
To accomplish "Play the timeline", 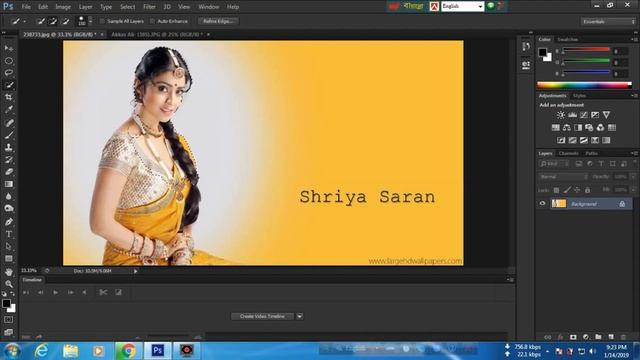I will [x=56, y=292].
